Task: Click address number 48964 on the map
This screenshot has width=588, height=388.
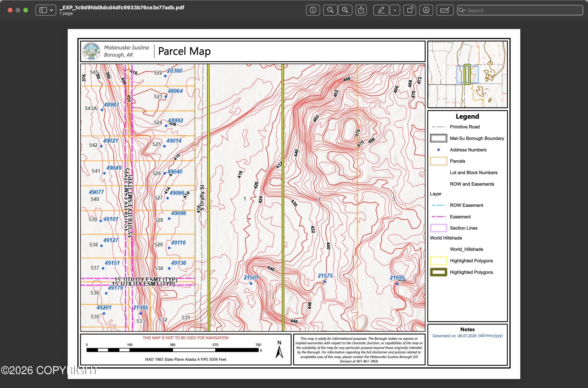Action: pyautogui.click(x=175, y=91)
